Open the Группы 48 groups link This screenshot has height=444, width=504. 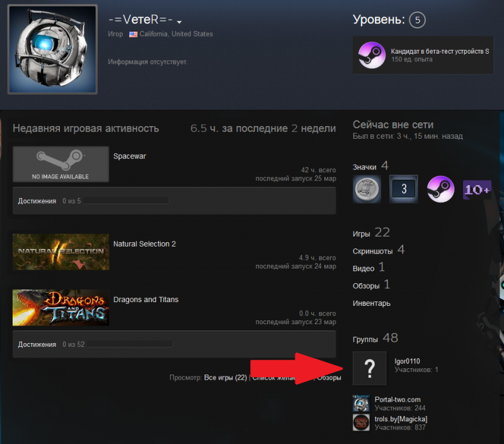[x=375, y=339]
